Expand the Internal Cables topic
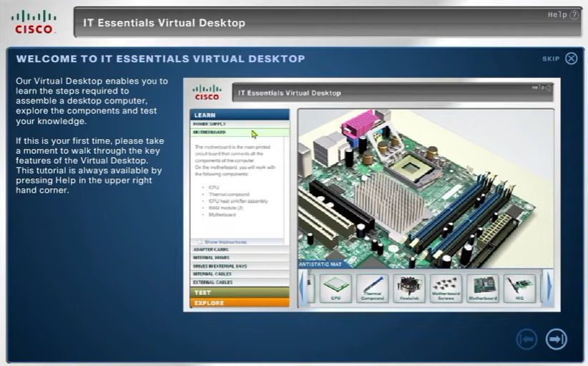 (x=240, y=274)
